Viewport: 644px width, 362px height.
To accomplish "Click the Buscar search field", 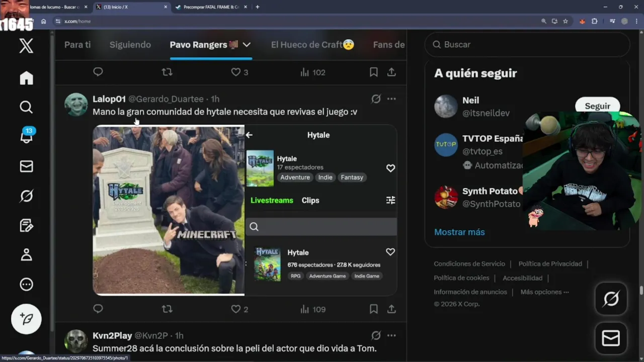I will coord(527,45).
